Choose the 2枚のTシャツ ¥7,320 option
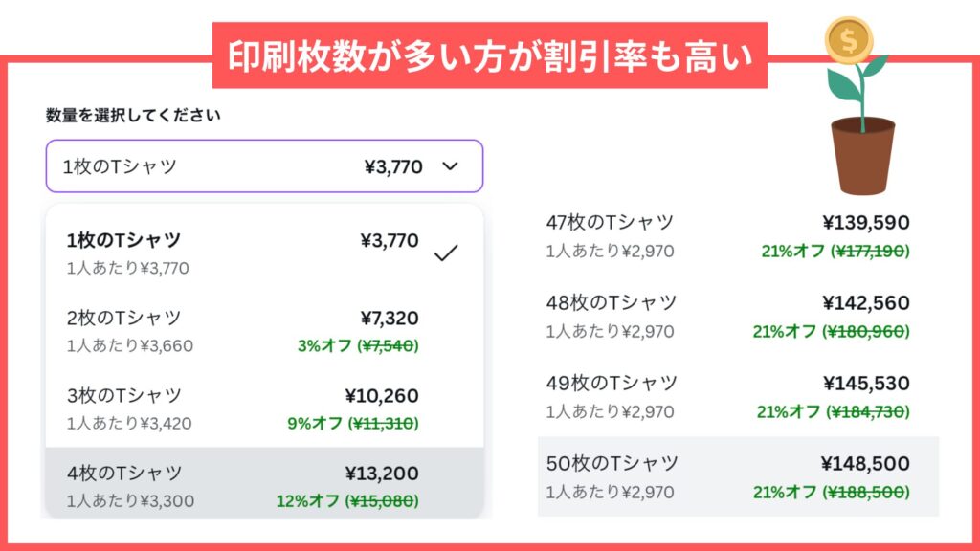Viewport: 980px width, 551px height. (264, 330)
